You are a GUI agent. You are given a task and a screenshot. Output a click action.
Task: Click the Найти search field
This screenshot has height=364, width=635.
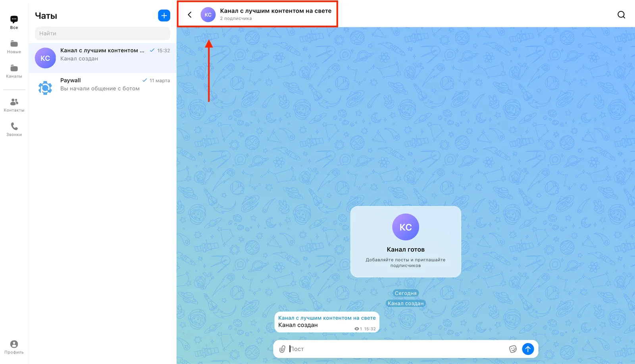102,33
